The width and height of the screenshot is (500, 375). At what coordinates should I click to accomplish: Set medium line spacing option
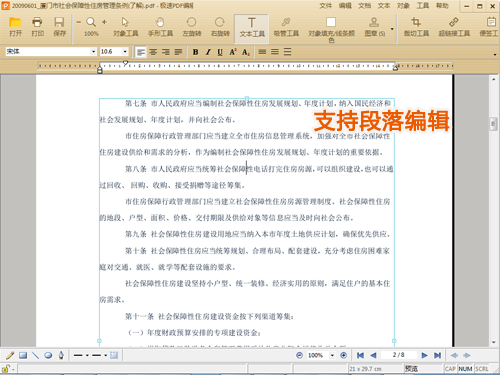pyautogui.click(x=275, y=52)
